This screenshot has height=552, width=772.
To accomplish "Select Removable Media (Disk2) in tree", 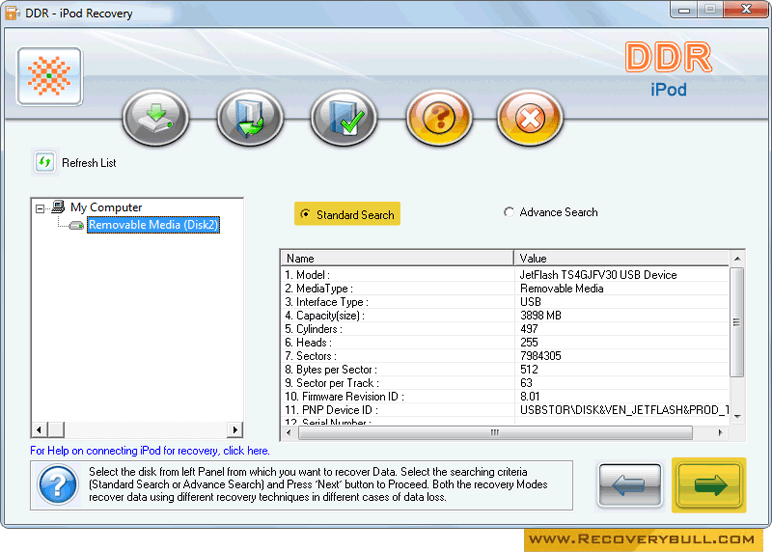I will coord(153,225).
